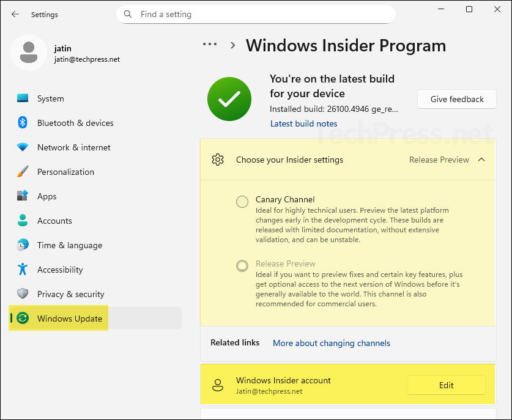The width and height of the screenshot is (512, 420).
Task: Go to Bluetooth & devices
Action: pyautogui.click(x=95, y=123)
